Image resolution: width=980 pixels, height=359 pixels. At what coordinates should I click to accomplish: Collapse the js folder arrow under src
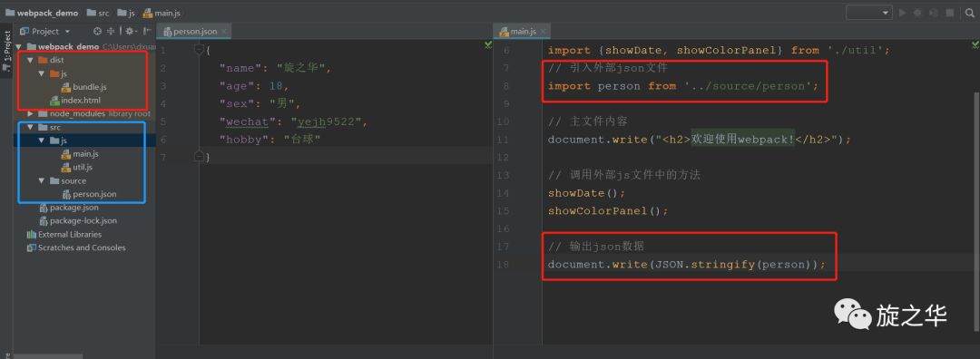coord(42,141)
